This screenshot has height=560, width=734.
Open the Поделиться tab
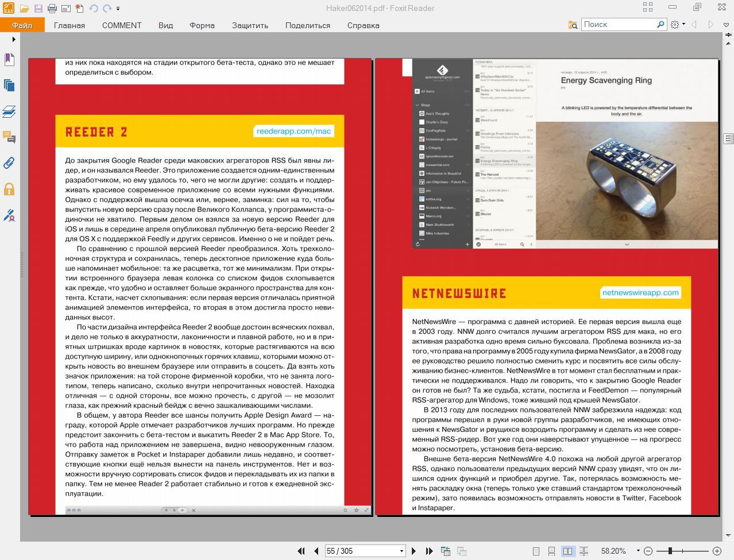coord(308,25)
